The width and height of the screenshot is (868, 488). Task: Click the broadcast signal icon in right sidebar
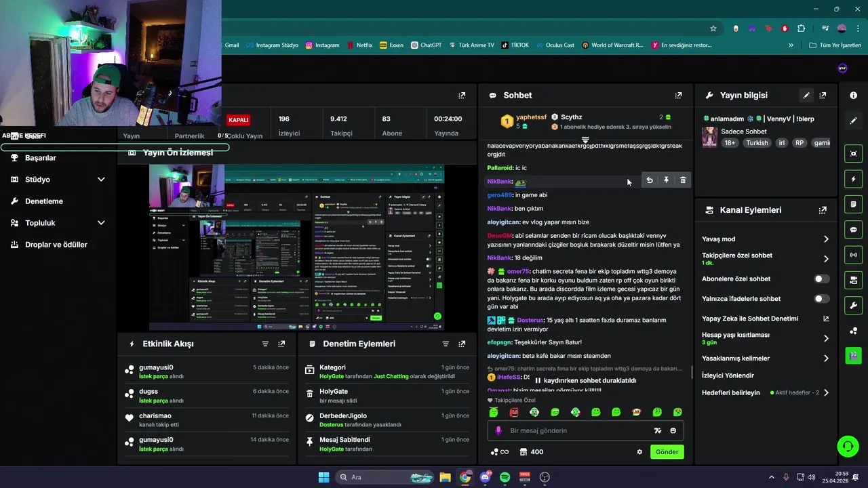(853, 255)
